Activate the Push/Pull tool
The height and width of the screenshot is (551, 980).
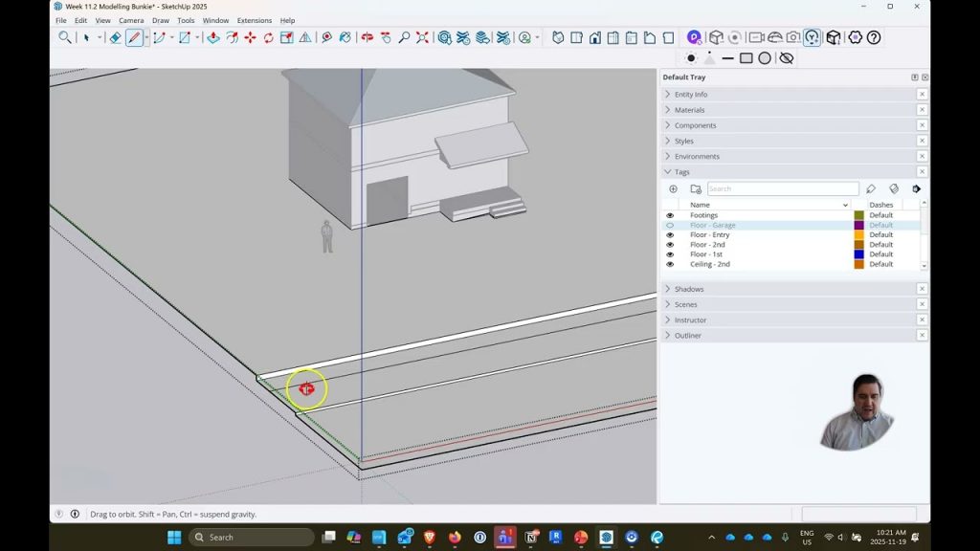[212, 37]
